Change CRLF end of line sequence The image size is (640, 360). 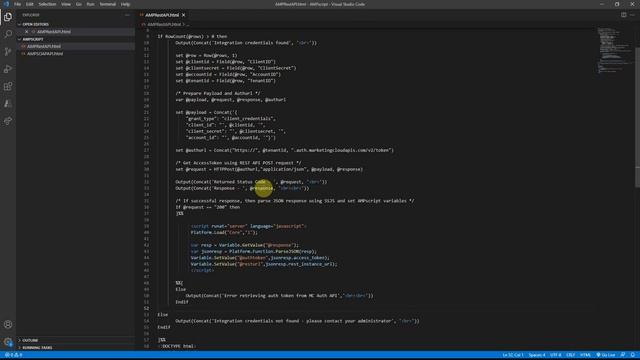571,355
